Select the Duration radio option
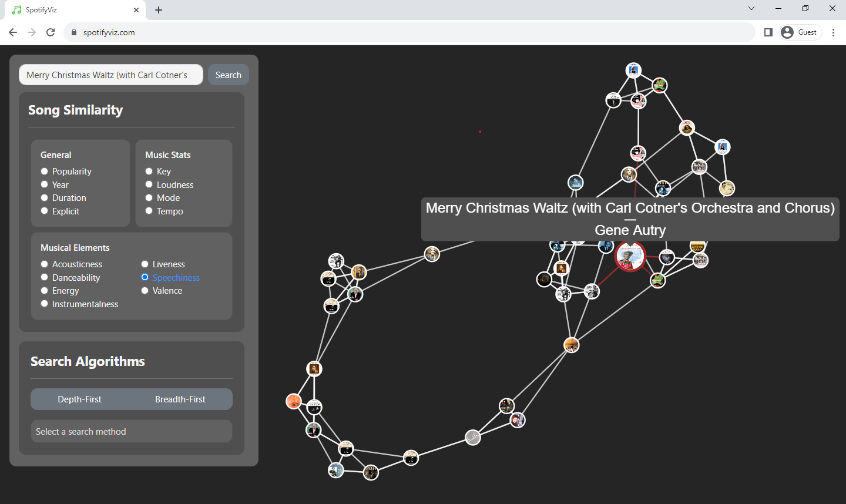 [44, 198]
